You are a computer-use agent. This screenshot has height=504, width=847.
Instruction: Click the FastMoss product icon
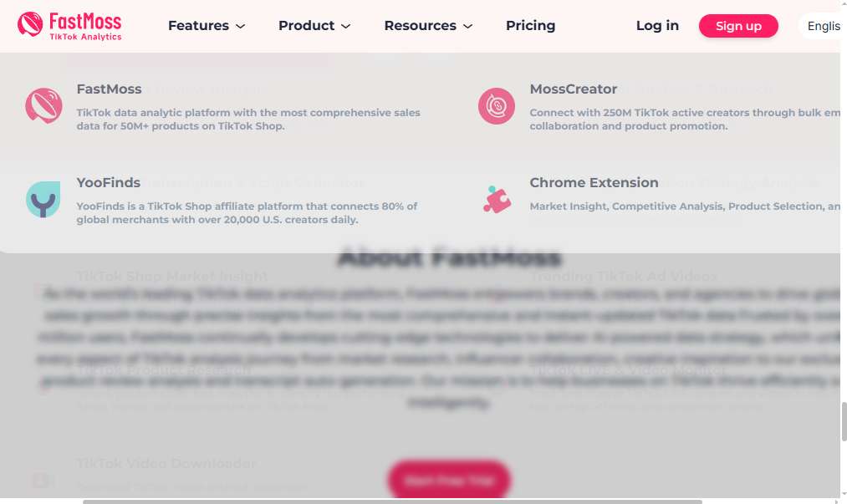pos(43,106)
